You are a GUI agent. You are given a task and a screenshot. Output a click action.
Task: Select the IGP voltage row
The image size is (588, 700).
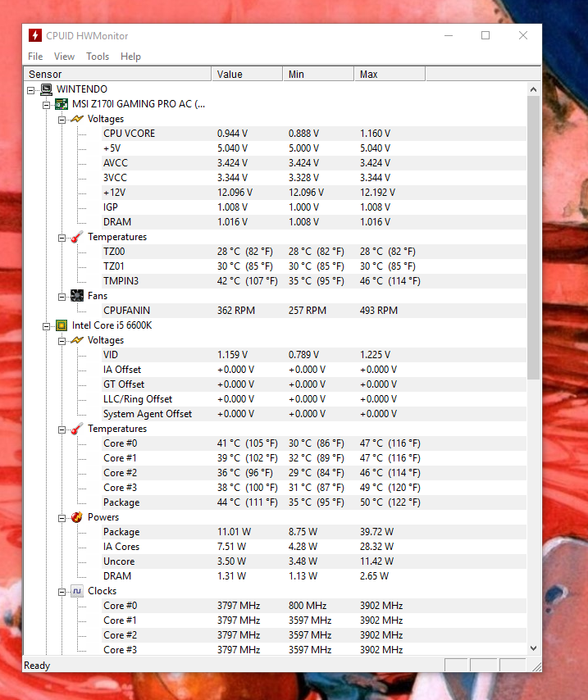coord(314,207)
